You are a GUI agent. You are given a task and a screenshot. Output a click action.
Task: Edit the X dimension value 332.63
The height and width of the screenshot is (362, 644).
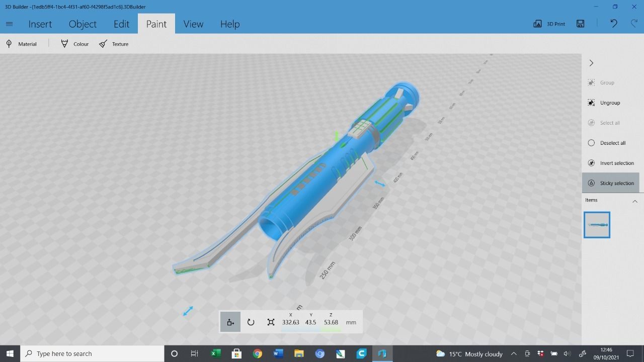(x=290, y=322)
